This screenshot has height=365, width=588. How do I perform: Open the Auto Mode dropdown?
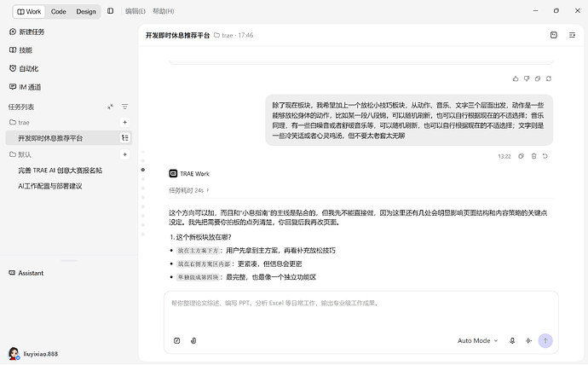(477, 340)
